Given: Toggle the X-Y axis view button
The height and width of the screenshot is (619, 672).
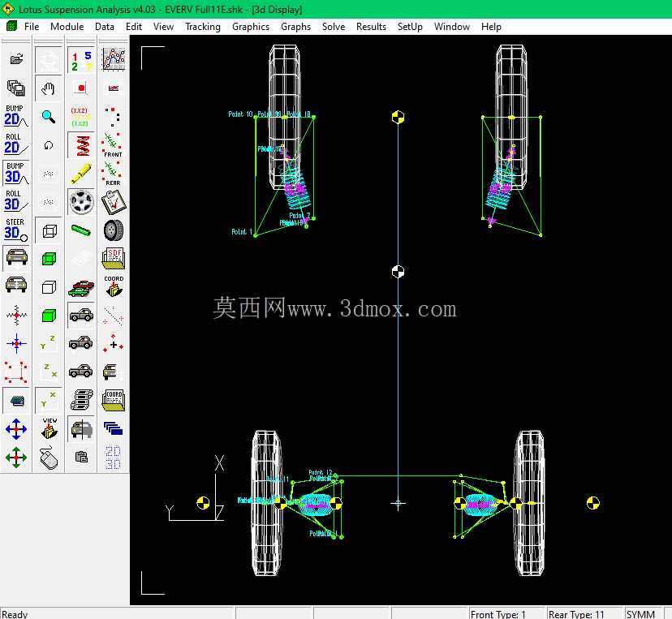Looking at the screenshot, I should (49, 401).
